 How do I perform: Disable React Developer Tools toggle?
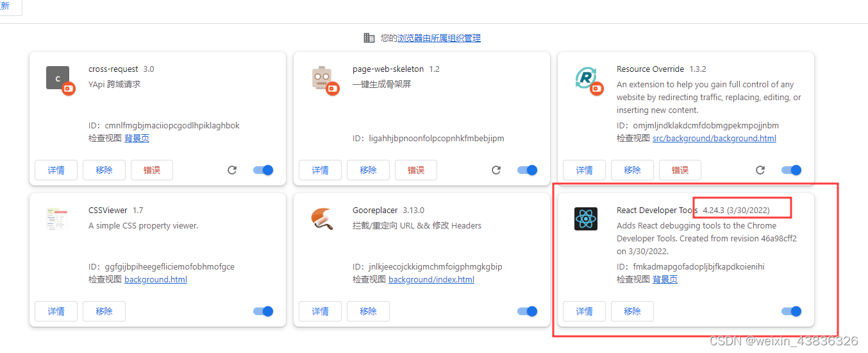pyautogui.click(x=792, y=311)
